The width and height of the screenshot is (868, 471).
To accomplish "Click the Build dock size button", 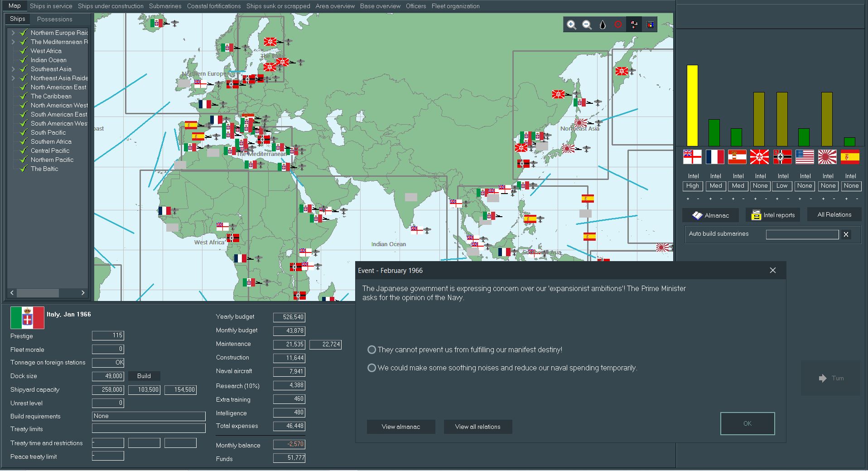I will [144, 376].
